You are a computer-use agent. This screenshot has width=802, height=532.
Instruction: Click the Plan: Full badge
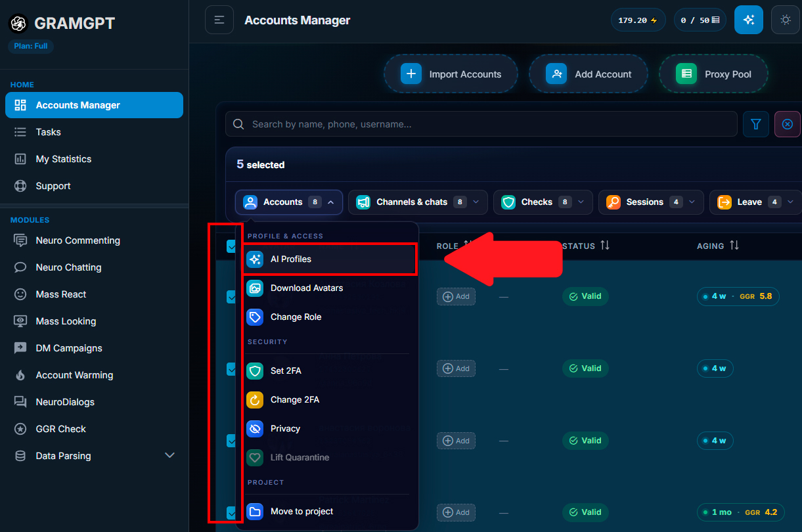pos(31,46)
